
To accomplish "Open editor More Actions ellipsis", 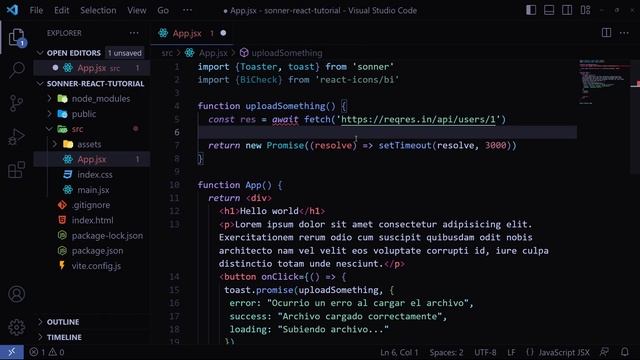I will tap(624, 33).
